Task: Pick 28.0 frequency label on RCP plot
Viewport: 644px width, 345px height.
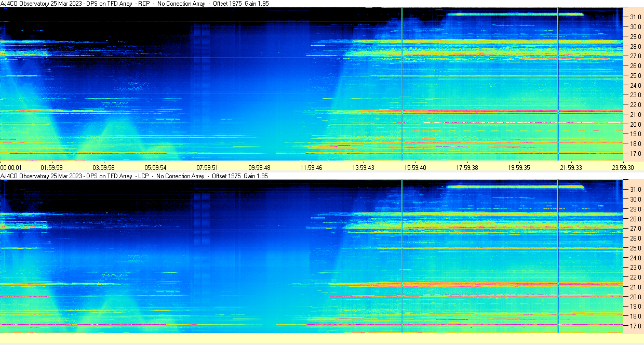Action: tap(636, 46)
